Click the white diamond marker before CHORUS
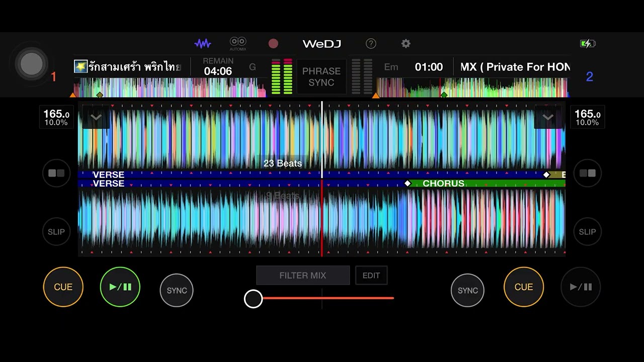644x362 pixels. (408, 184)
